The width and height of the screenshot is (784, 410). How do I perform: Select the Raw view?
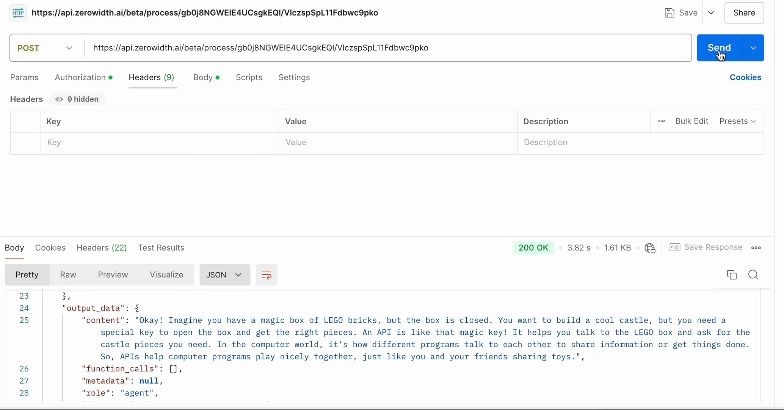(x=68, y=274)
